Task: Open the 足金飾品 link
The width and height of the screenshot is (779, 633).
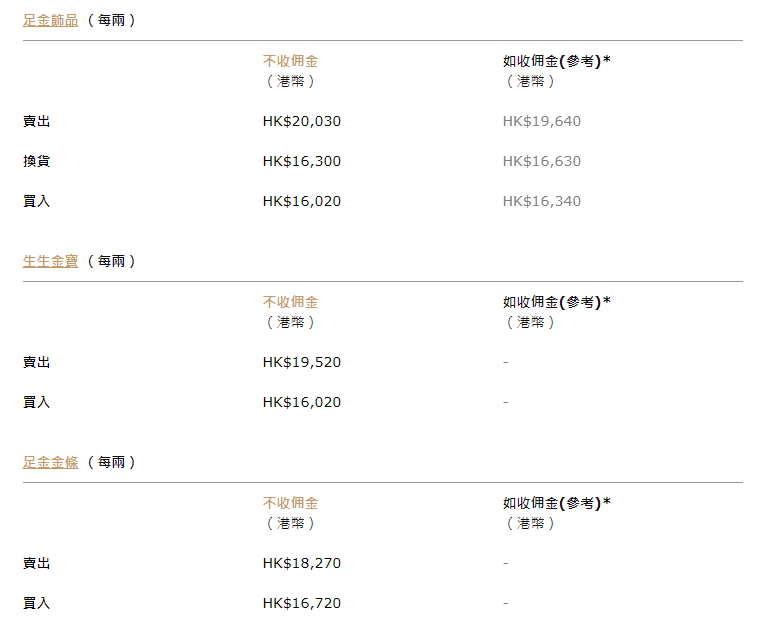Action: tap(50, 20)
